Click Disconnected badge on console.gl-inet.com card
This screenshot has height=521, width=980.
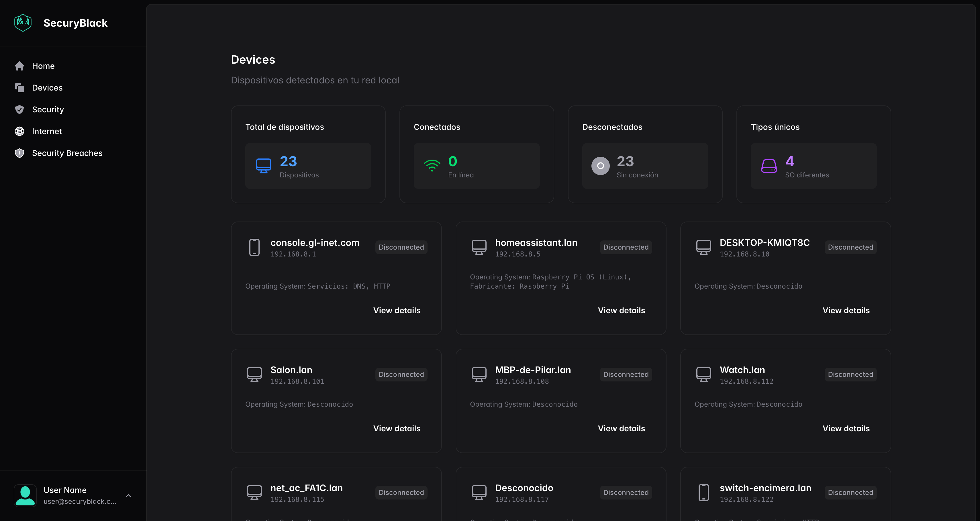pos(401,247)
